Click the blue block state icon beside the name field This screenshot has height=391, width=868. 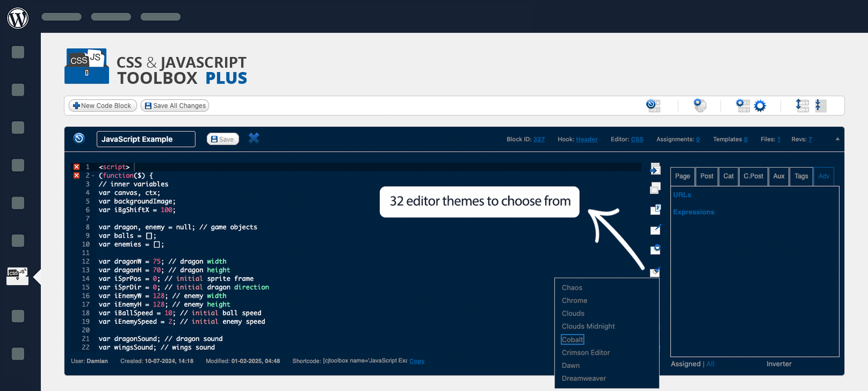coord(79,138)
